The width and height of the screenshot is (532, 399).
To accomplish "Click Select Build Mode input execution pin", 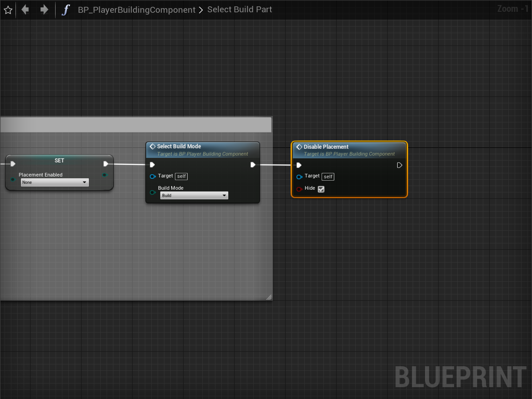I will coord(152,165).
